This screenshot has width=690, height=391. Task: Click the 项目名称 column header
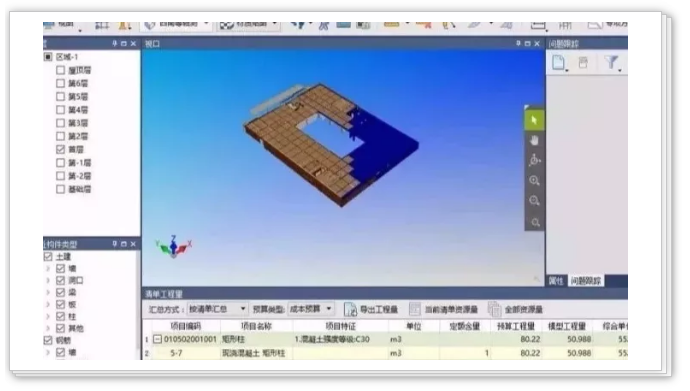click(x=257, y=326)
